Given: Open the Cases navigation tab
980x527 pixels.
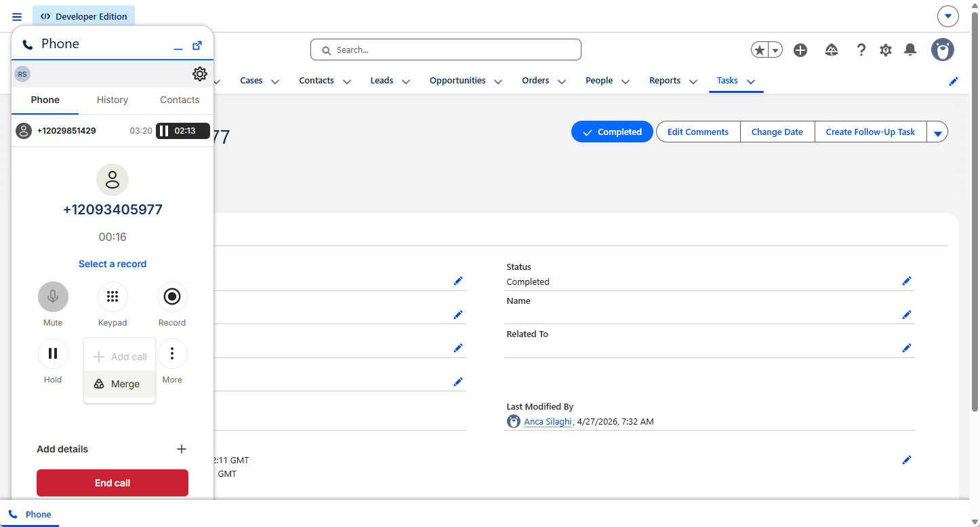Looking at the screenshot, I should [251, 81].
